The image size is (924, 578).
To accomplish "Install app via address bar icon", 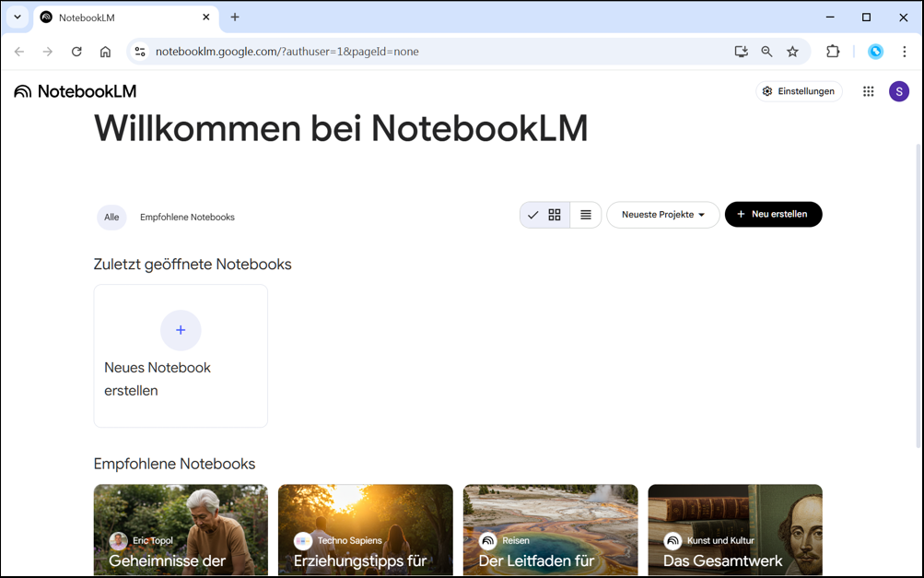I will click(x=741, y=52).
